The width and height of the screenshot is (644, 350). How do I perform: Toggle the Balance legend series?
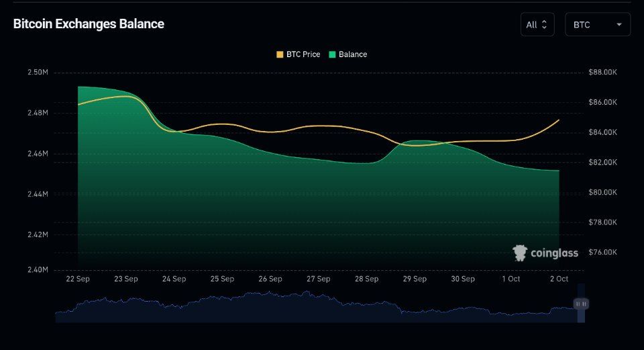(x=348, y=54)
